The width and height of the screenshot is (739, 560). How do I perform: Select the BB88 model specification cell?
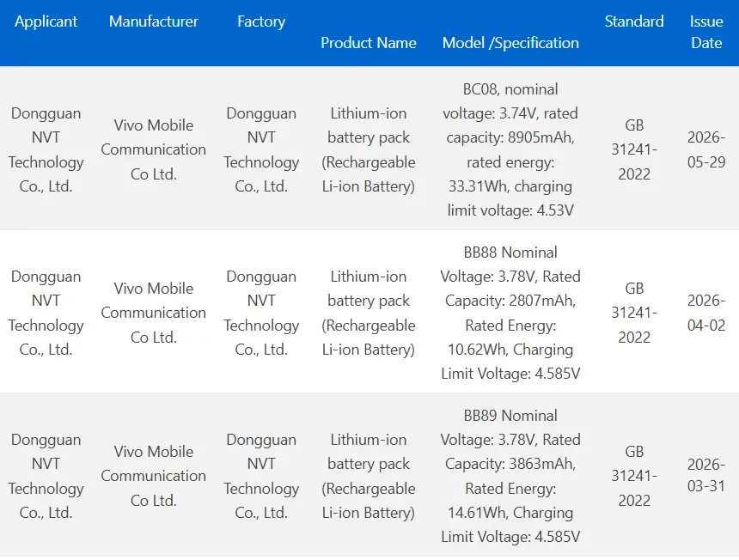click(x=510, y=313)
